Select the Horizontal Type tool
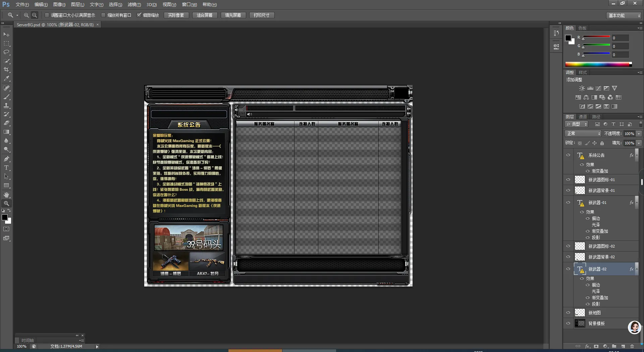Screen dimensions: 644x352 (x=6, y=168)
